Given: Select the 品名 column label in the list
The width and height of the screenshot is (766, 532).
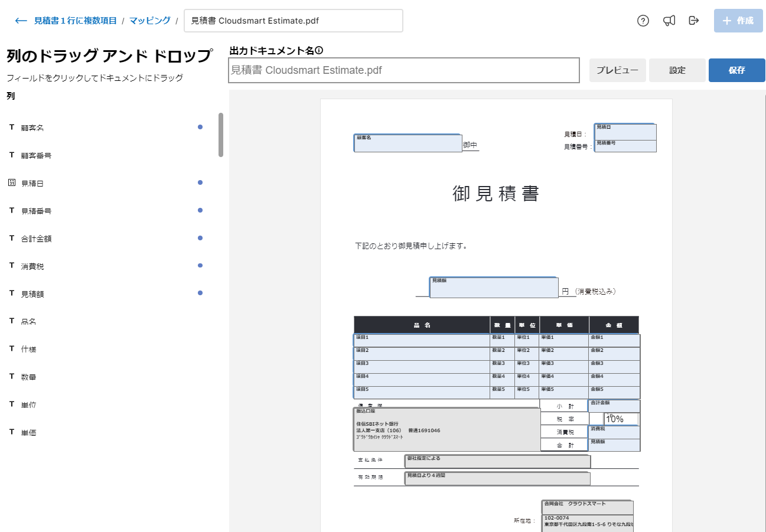Looking at the screenshot, I should click(29, 321).
